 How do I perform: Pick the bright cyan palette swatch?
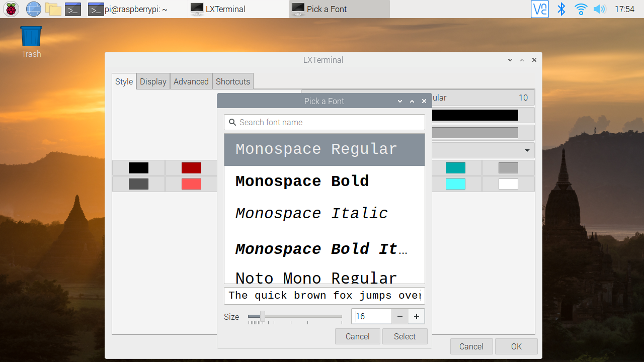click(x=455, y=184)
